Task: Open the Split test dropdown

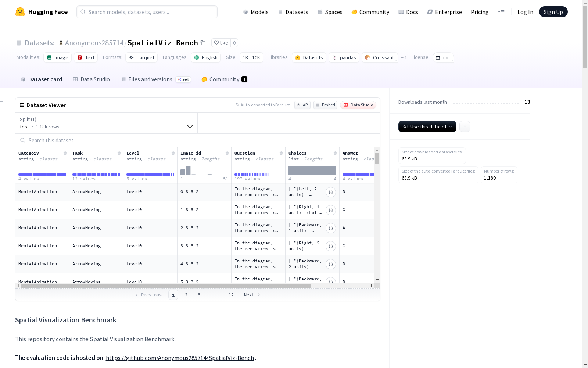Action: [x=106, y=123]
